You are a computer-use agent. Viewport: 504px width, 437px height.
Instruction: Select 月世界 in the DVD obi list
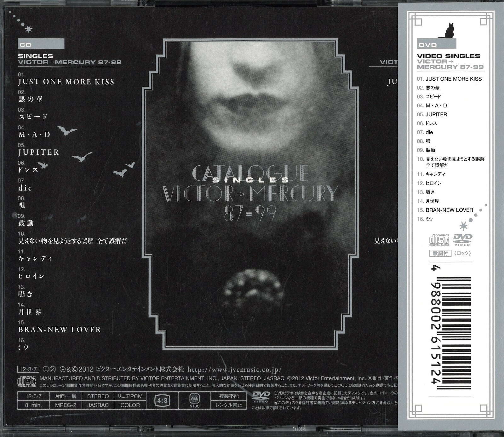[432, 201]
